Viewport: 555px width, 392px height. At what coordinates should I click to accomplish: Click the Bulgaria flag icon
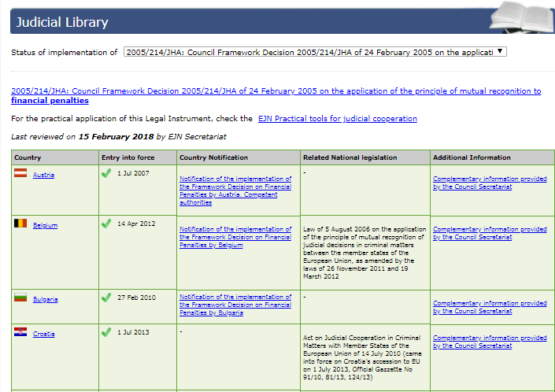[x=21, y=298]
